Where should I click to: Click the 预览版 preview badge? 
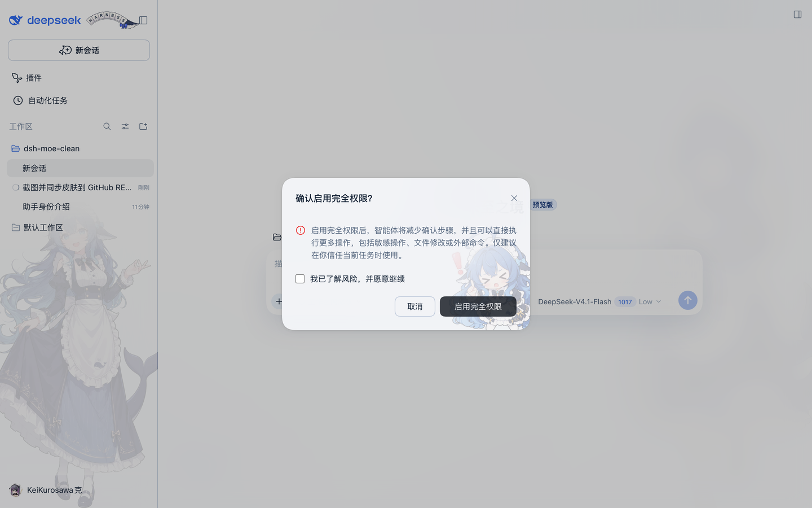[x=542, y=205]
